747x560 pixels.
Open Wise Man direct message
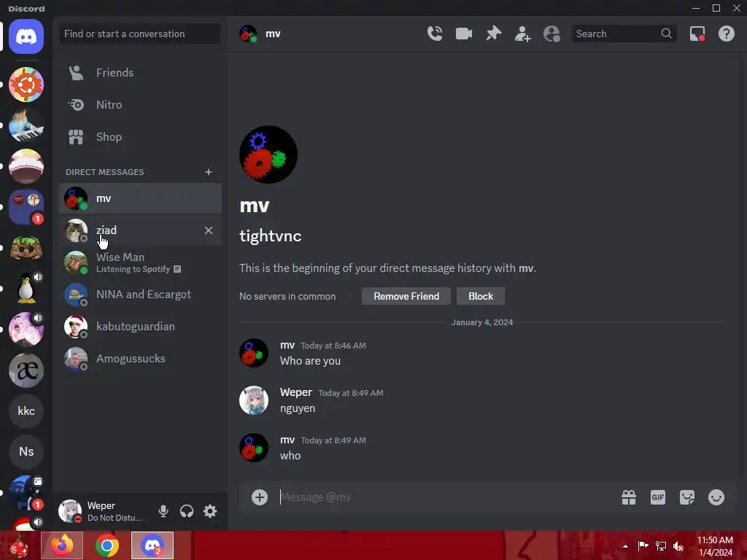click(140, 262)
